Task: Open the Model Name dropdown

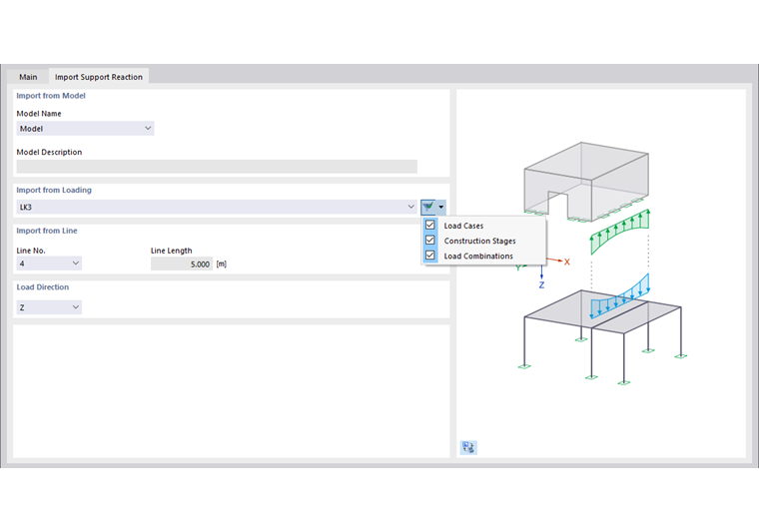Action: pyautogui.click(x=85, y=128)
